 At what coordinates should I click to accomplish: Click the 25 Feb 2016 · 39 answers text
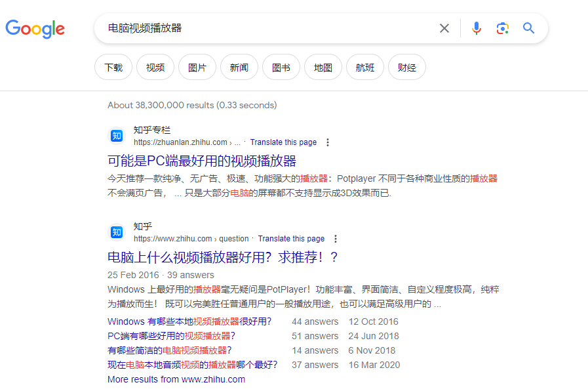click(x=161, y=275)
